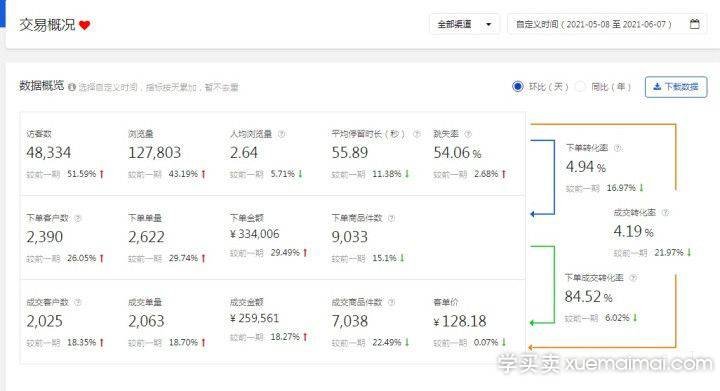Click the 下单成交转化率 value 84.52%
Viewport: 720px width, 391px height.
click(589, 296)
